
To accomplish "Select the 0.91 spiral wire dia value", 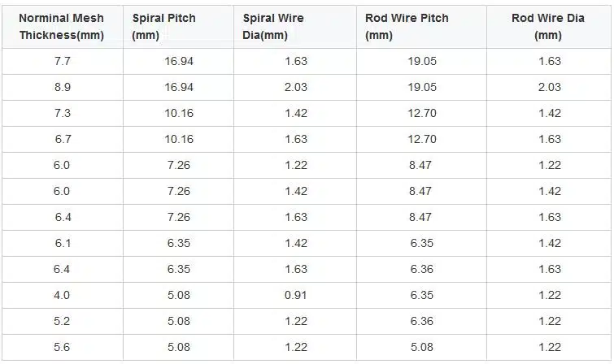I will pos(296,295).
